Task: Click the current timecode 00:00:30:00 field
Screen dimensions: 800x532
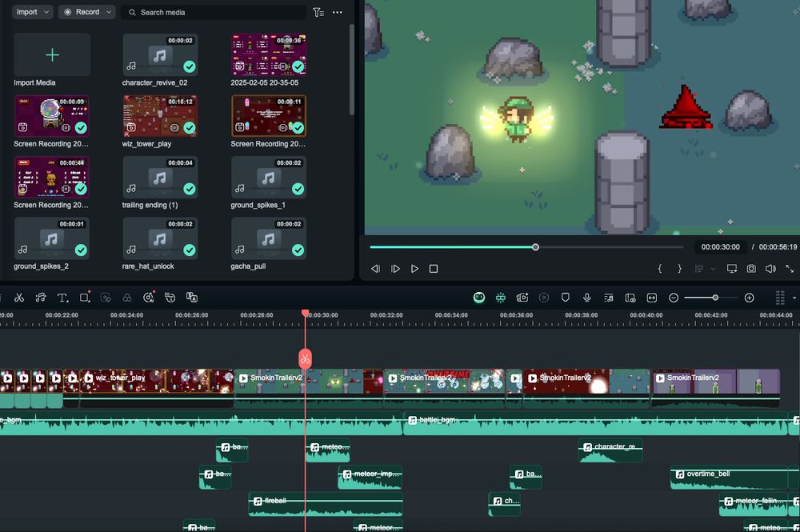Action: (720, 247)
